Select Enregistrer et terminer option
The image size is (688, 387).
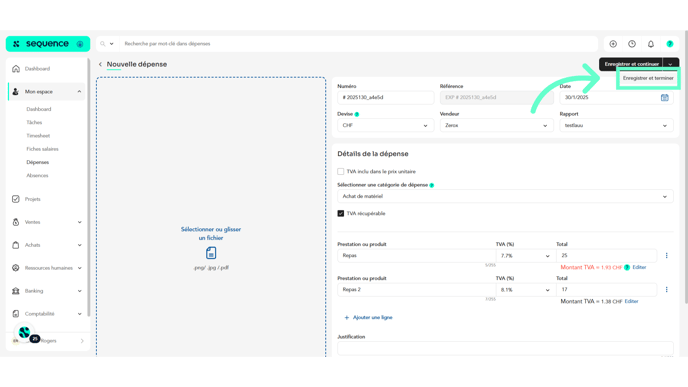(648, 78)
